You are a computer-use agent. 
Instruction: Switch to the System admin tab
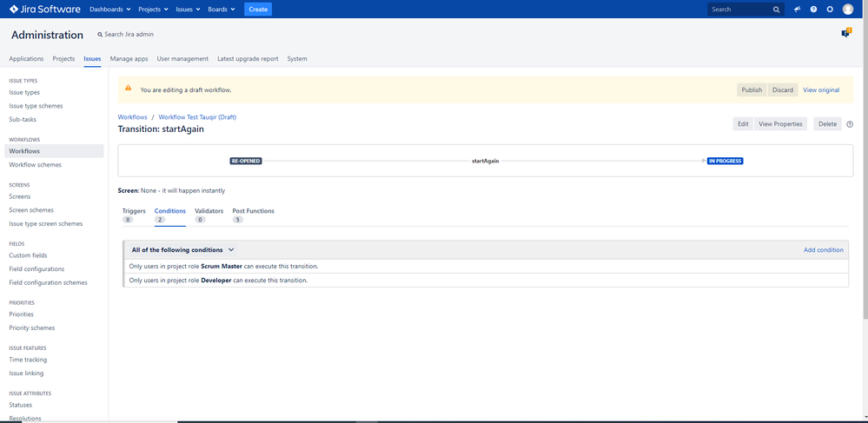coord(297,59)
